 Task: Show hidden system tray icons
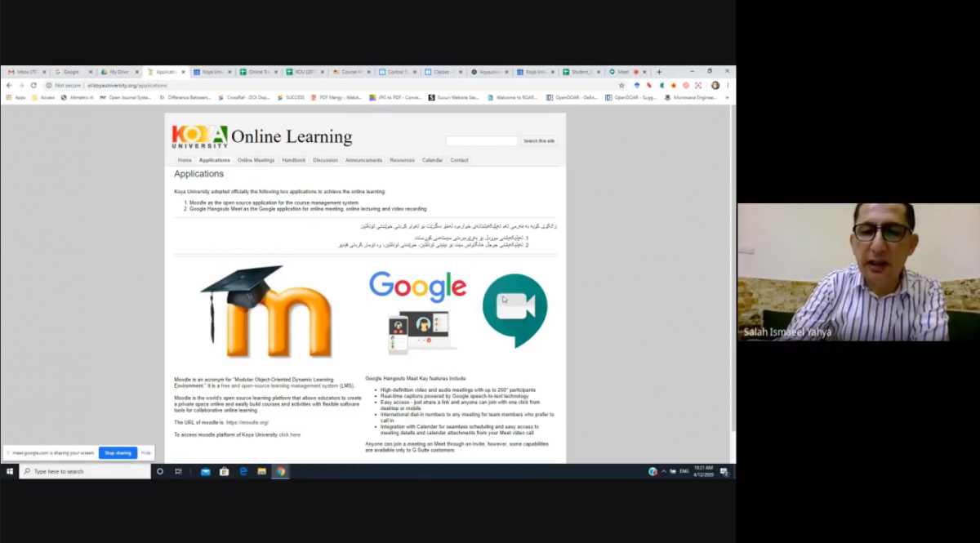tap(664, 471)
